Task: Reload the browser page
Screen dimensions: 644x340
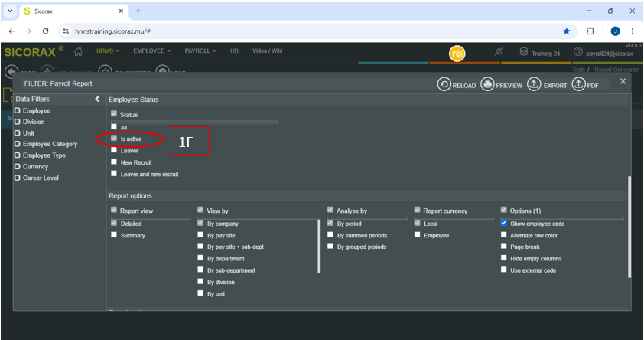Action: coord(46,31)
